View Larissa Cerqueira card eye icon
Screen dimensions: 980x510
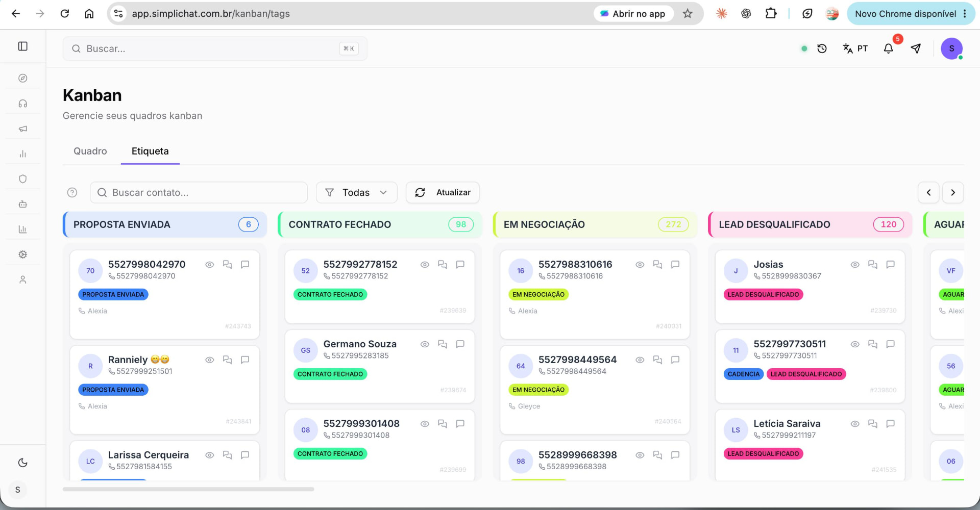tap(209, 455)
